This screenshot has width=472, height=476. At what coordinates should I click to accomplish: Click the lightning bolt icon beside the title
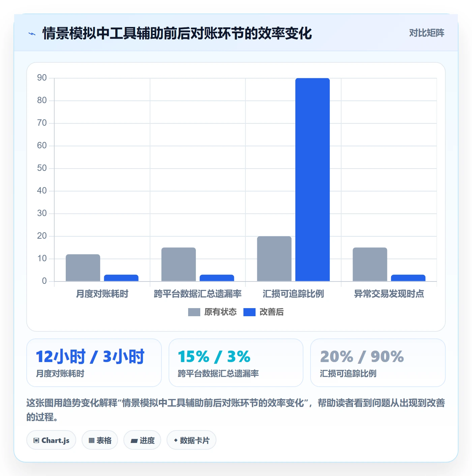(32, 34)
